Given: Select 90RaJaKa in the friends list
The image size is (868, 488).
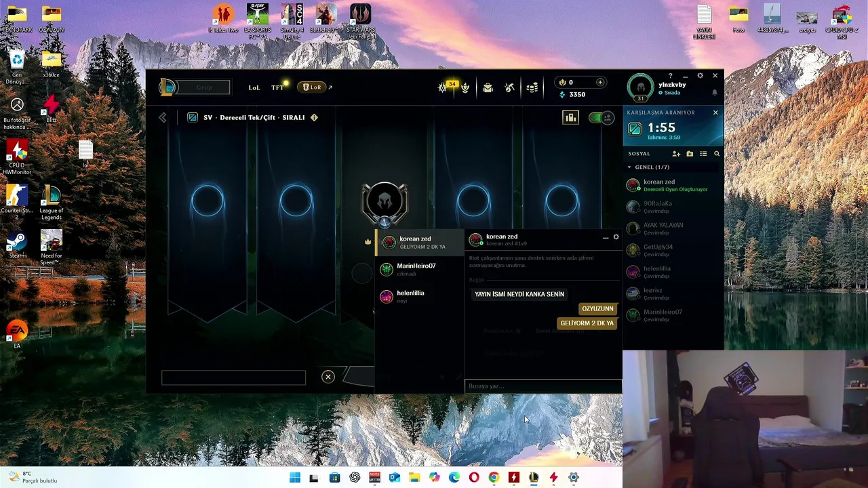Looking at the screenshot, I should click(673, 207).
